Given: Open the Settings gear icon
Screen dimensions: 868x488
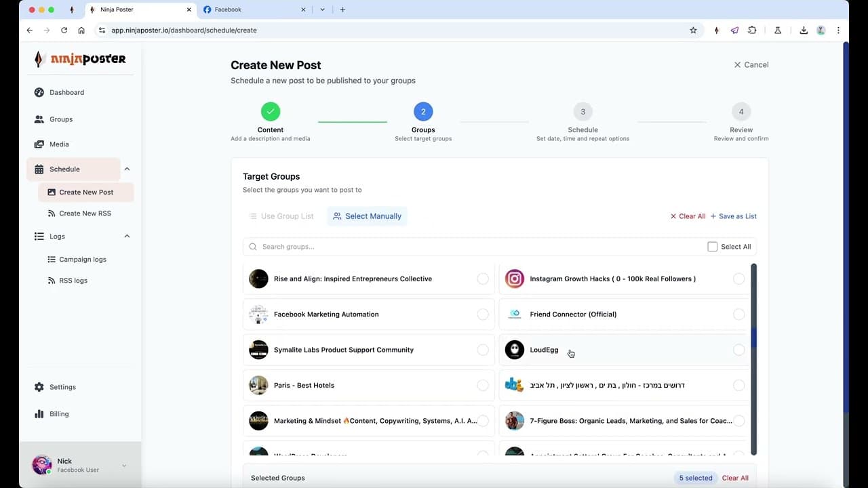Looking at the screenshot, I should pos(39,387).
